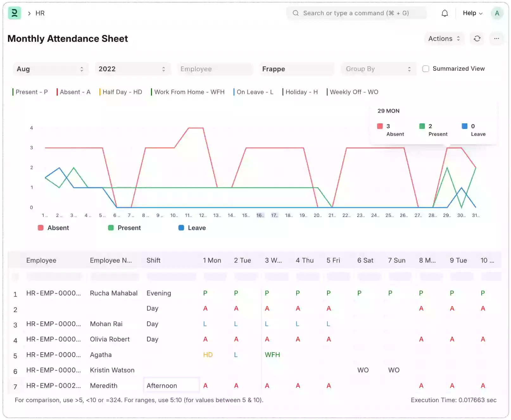Viewport: 511px width, 420px height.
Task: Click HR in the breadcrumb
Action: pos(39,13)
